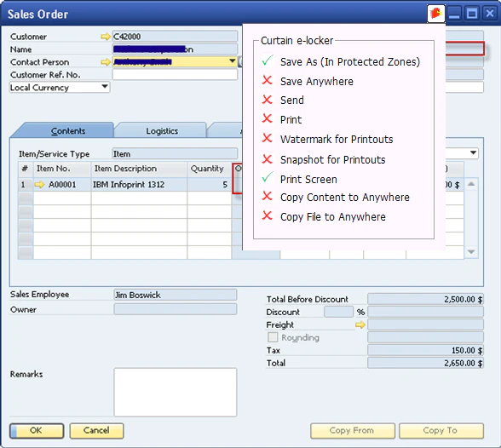Click the green check beside Save As (In Protected Zones)
The height and width of the screenshot is (448, 501).
(x=268, y=60)
